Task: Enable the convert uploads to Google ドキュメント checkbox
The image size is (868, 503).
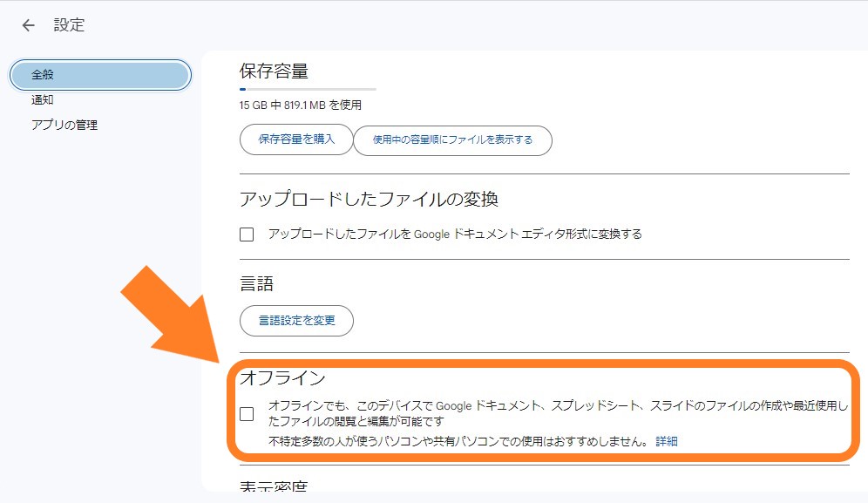Action: coord(247,235)
